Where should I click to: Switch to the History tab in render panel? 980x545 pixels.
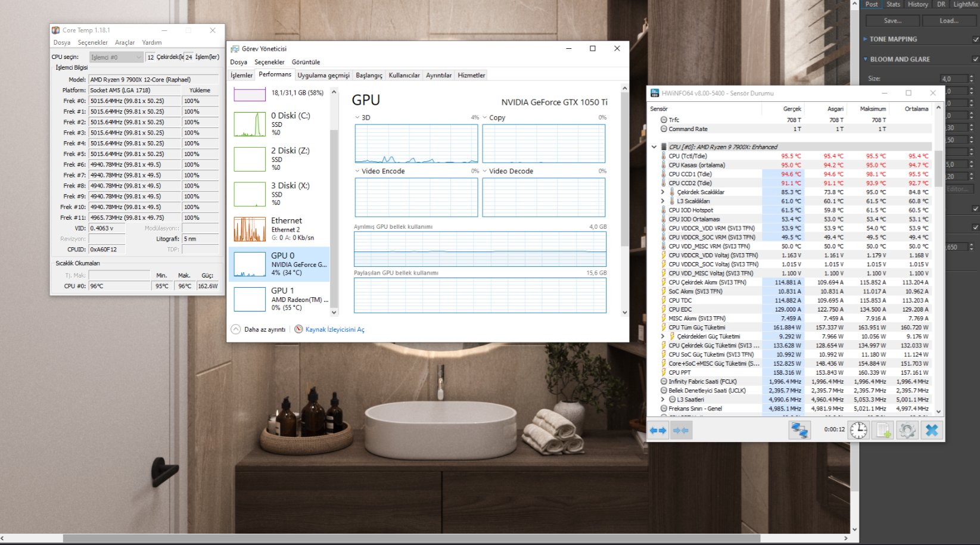pyautogui.click(x=918, y=4)
